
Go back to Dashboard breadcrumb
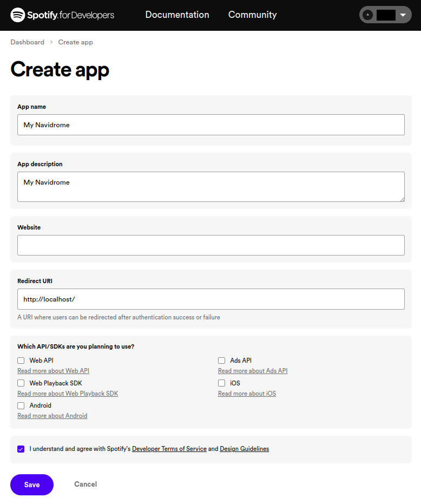pyautogui.click(x=28, y=42)
